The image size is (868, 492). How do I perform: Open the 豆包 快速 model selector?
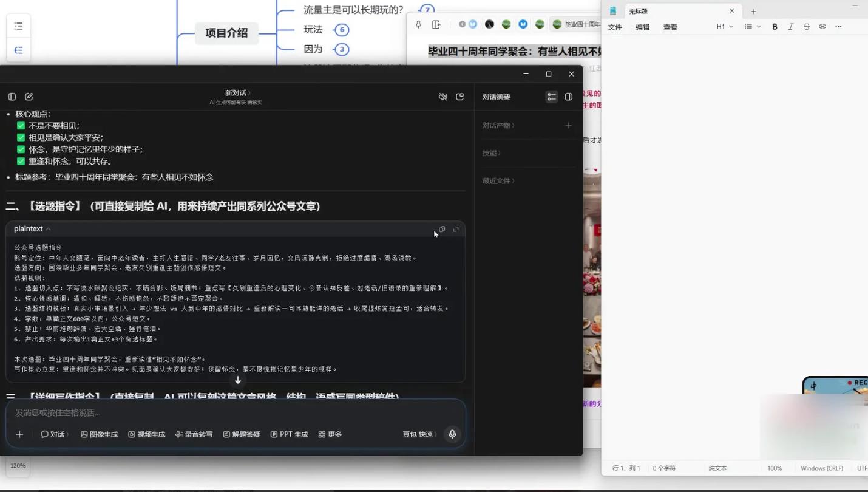click(419, 434)
